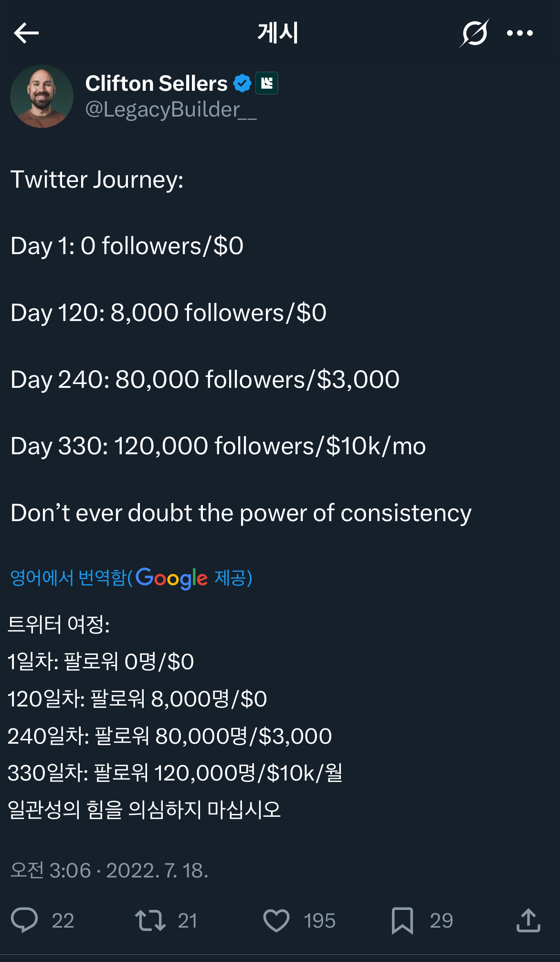Open Grok icon in header

point(475,33)
